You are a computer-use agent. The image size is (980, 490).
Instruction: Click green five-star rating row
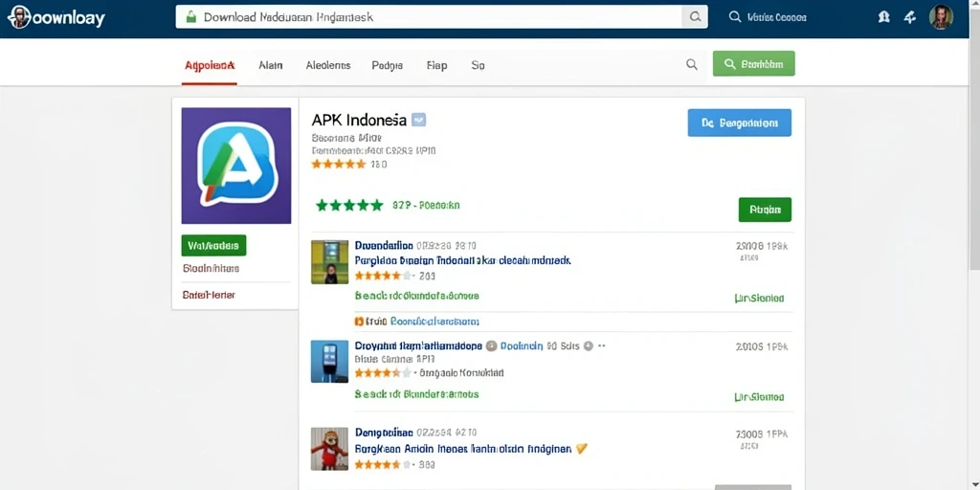tap(349, 205)
